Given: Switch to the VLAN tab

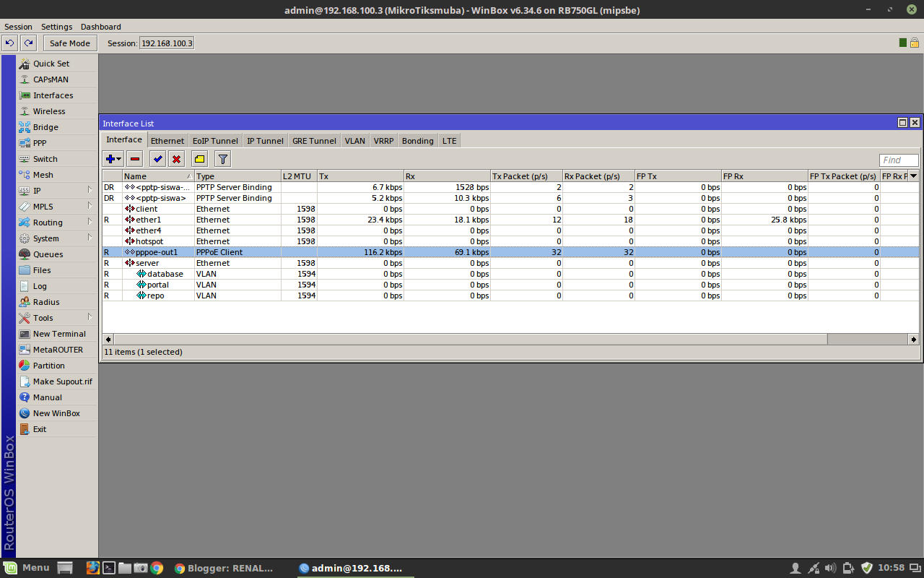Looking at the screenshot, I should pyautogui.click(x=355, y=141).
